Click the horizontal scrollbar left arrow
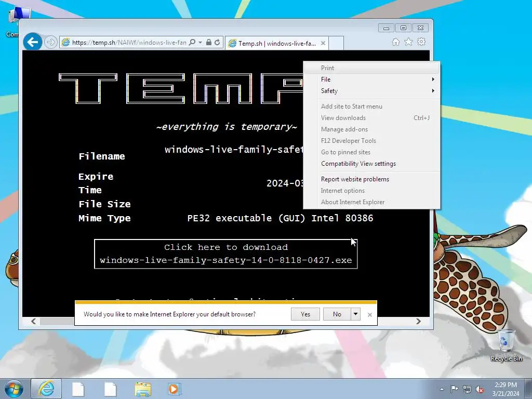 (x=33, y=321)
